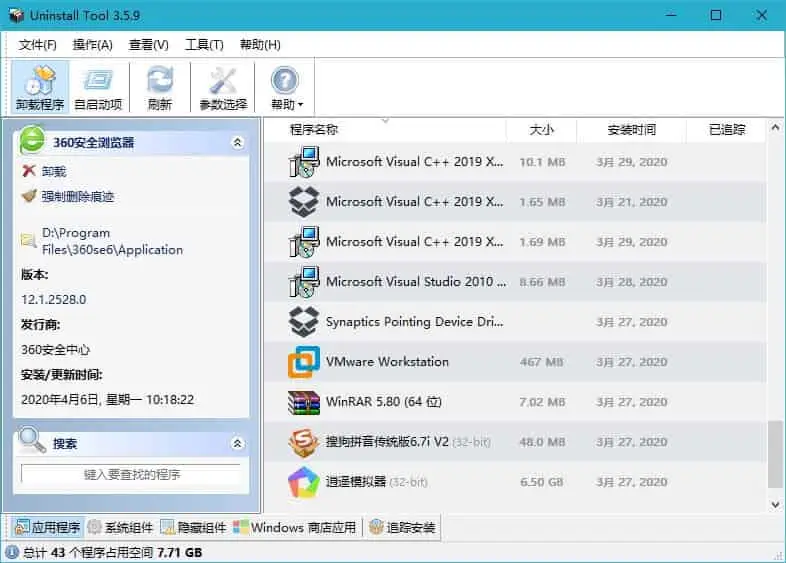Screen dimensions: 786x563
Task: Open the 帮助(H) menu
Action: 260,45
